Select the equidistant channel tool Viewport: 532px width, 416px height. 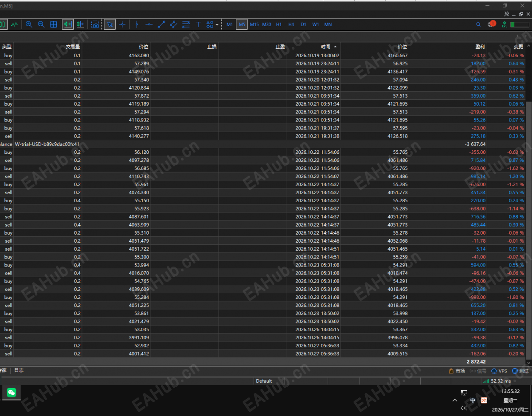click(174, 24)
